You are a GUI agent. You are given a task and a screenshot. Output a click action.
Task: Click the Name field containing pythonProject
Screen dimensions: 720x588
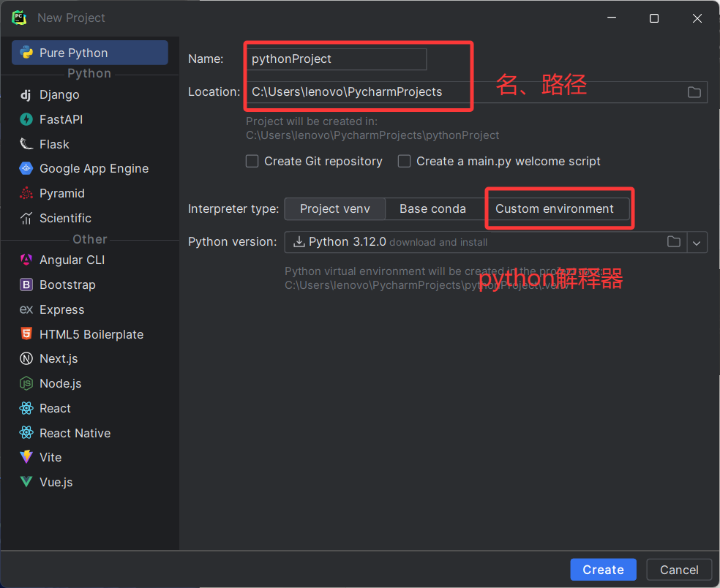336,59
